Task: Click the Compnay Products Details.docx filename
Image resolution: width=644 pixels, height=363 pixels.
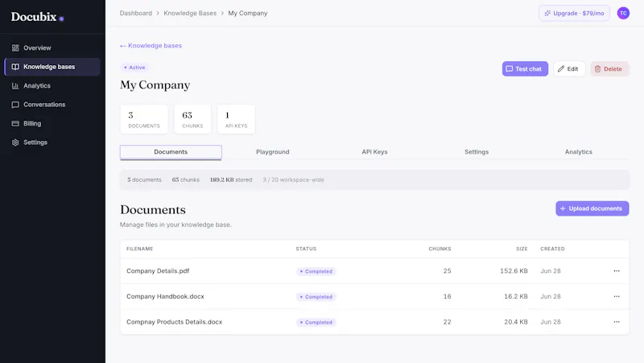Action: click(x=174, y=322)
